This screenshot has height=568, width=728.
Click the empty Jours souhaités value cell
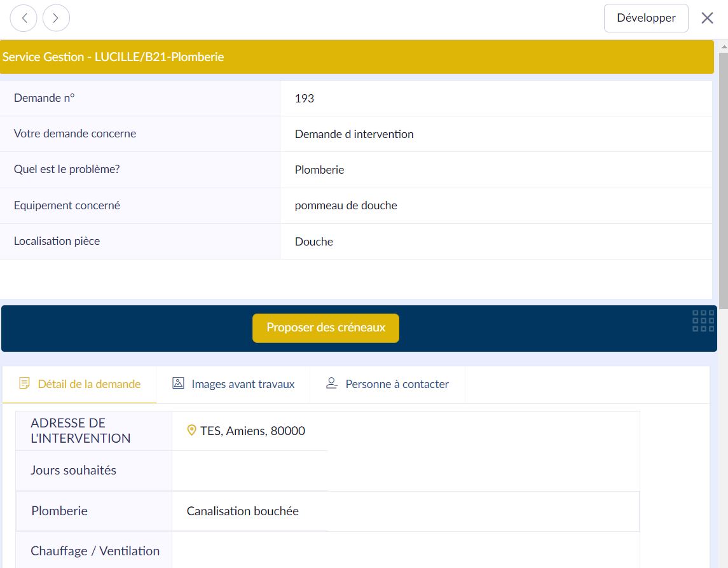point(249,471)
